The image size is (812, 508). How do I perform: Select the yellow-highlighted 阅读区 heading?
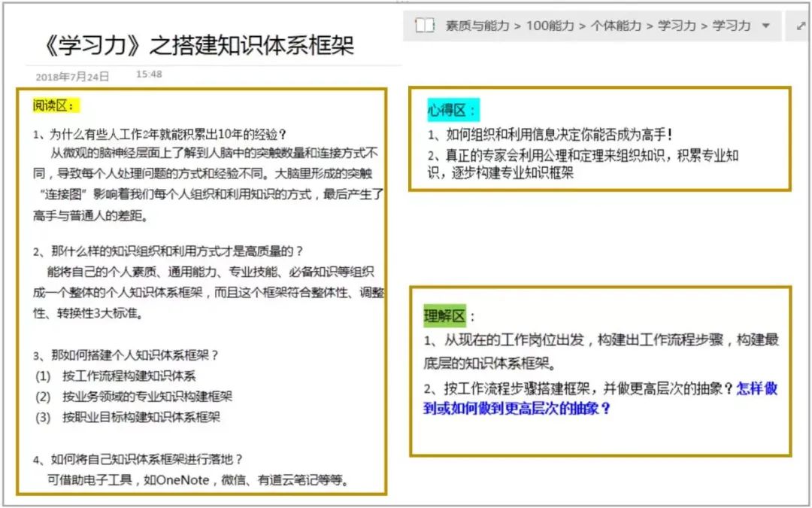coord(56,106)
